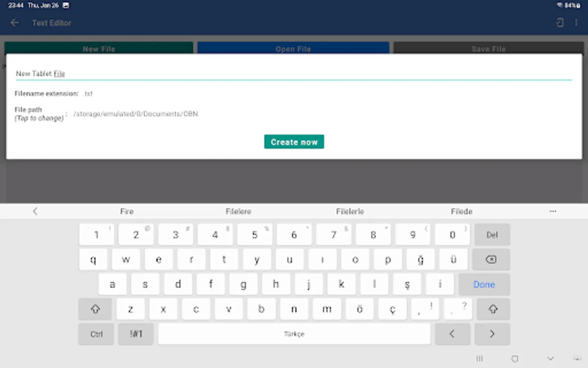Tap the ş key on keyboard
This screenshot has width=588, height=368.
point(407,285)
